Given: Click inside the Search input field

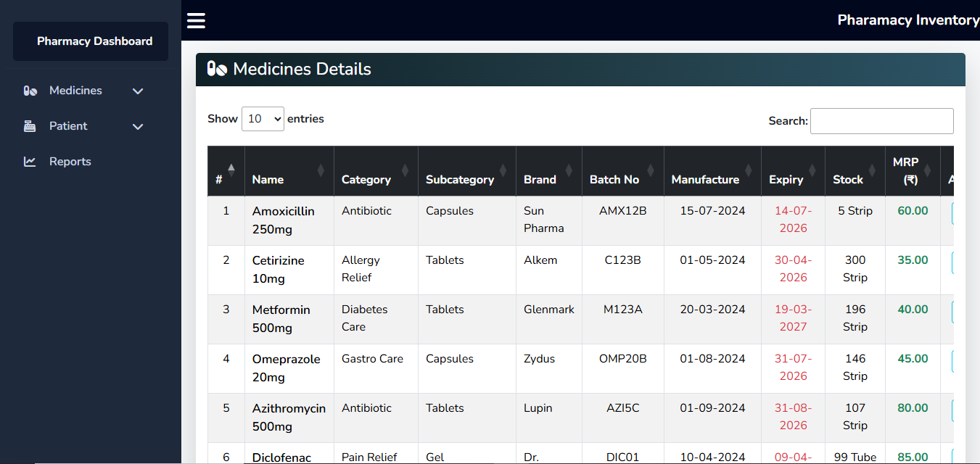Looking at the screenshot, I should pyautogui.click(x=881, y=121).
